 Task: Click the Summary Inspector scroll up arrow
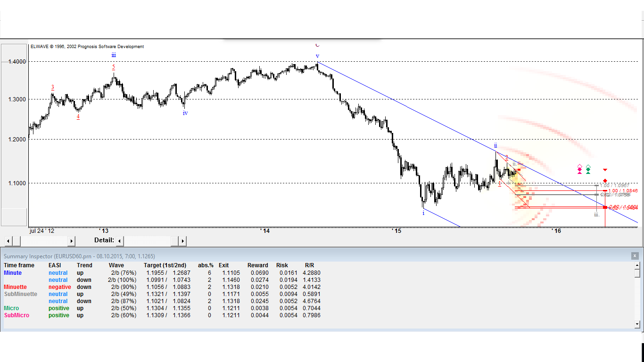(x=637, y=265)
